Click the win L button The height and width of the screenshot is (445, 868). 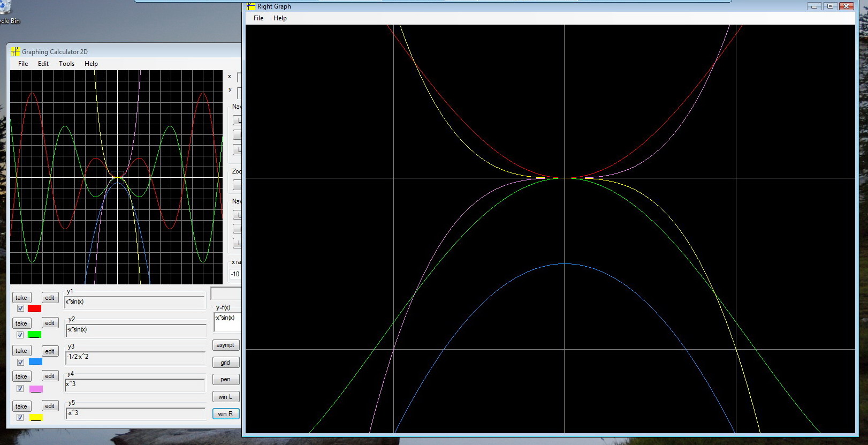[x=225, y=397]
